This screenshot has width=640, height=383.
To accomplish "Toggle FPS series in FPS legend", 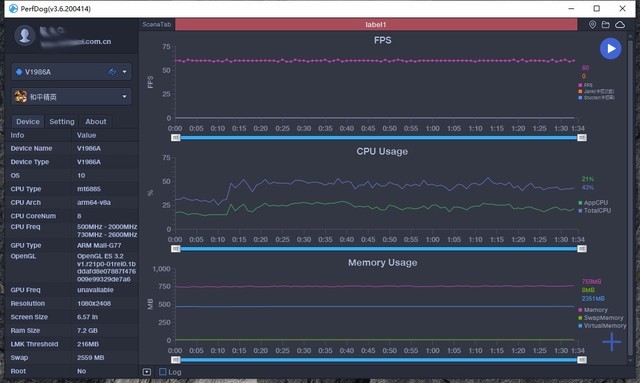I will (x=585, y=85).
